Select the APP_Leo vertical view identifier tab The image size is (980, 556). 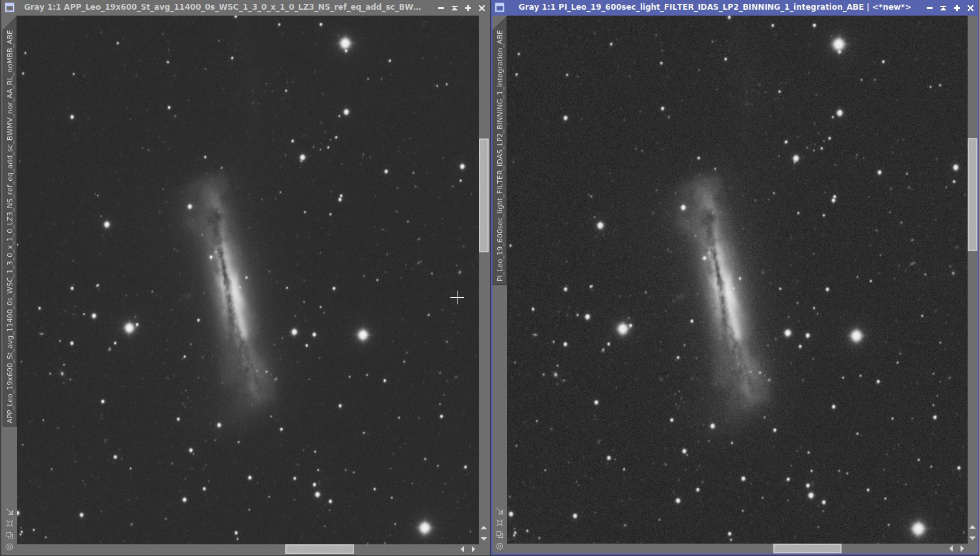click(x=9, y=226)
